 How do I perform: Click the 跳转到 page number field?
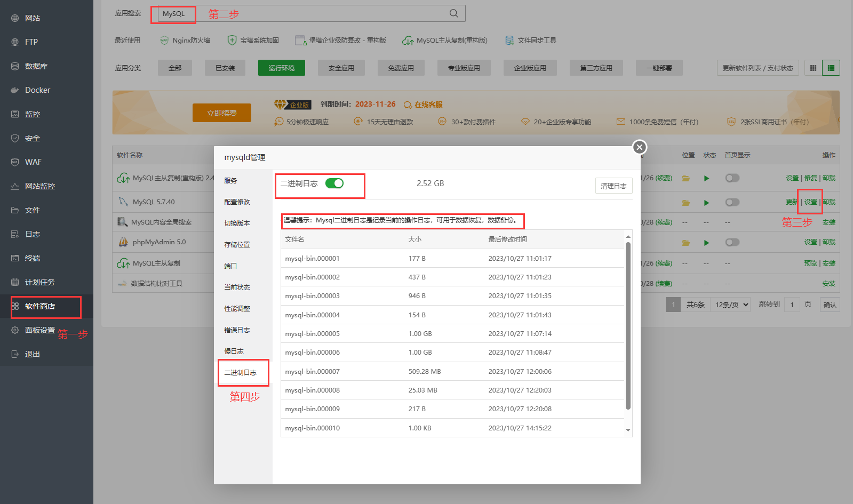[x=792, y=305]
